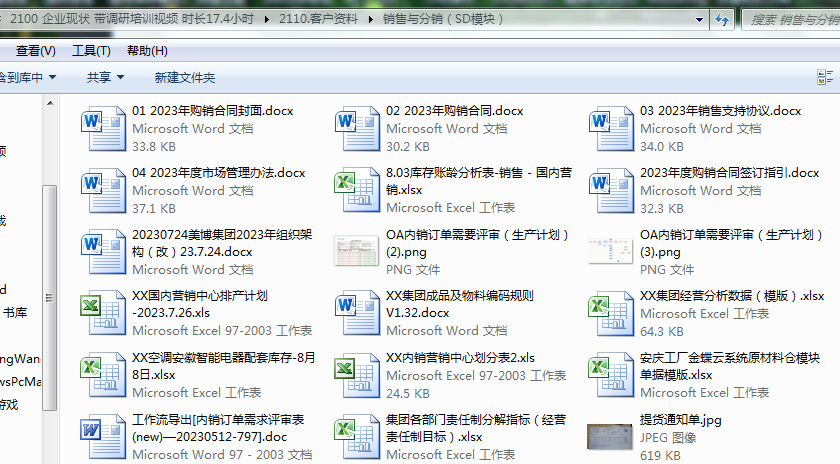Click the change view icon in the toolbar
This screenshot has height=464, width=840.
825,77
